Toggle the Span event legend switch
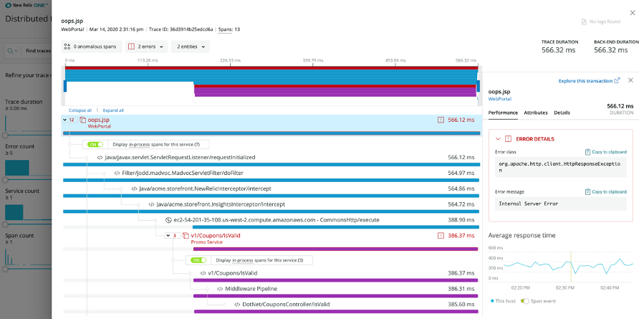Screen dimensions: 644x319 coord(525,301)
